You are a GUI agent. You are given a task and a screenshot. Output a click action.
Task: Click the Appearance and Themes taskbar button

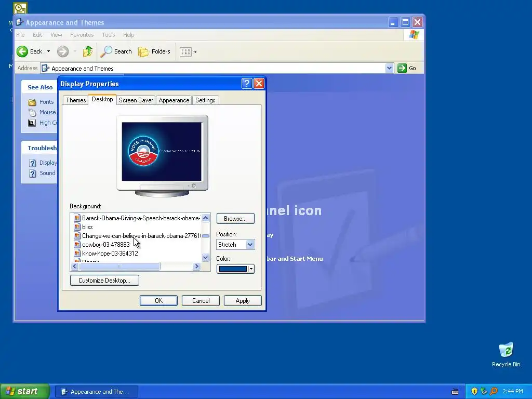coord(97,392)
